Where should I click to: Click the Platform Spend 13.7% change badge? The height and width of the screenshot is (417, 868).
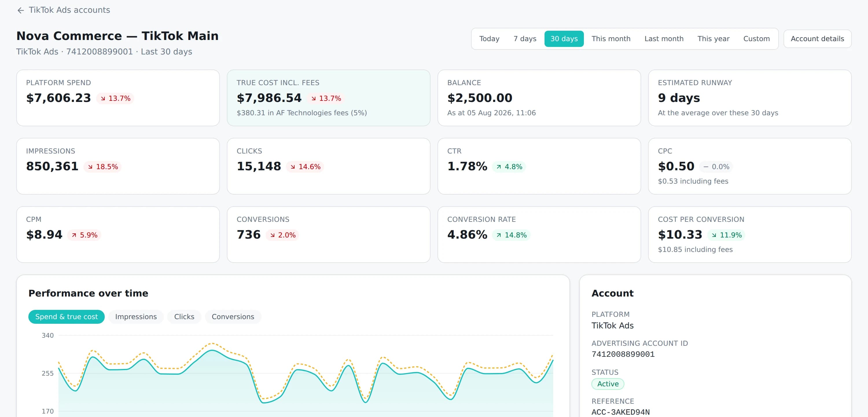point(115,98)
